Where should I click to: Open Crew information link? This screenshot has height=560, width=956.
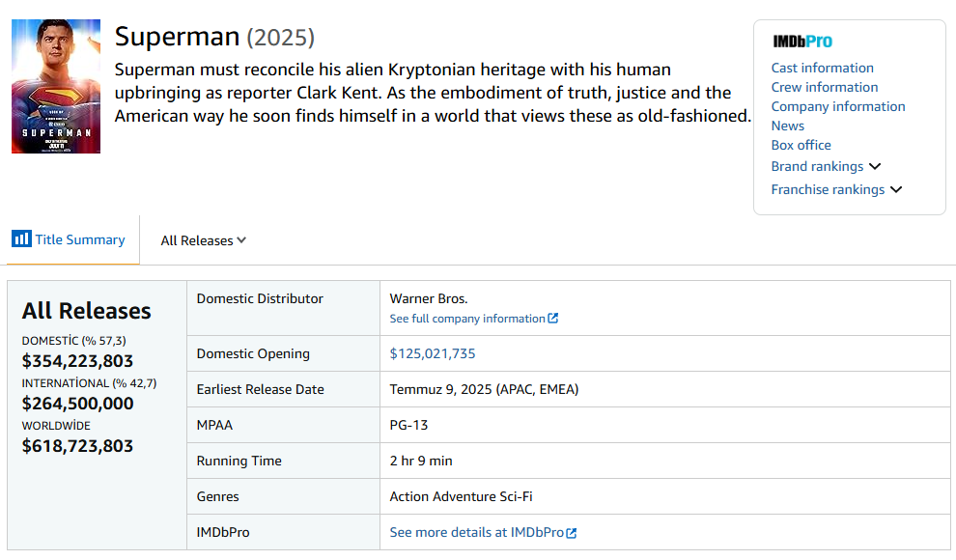825,87
